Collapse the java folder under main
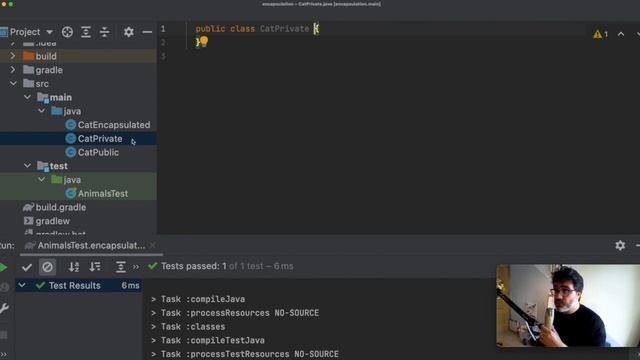Screen dimensions: 640x360 coord(41,111)
